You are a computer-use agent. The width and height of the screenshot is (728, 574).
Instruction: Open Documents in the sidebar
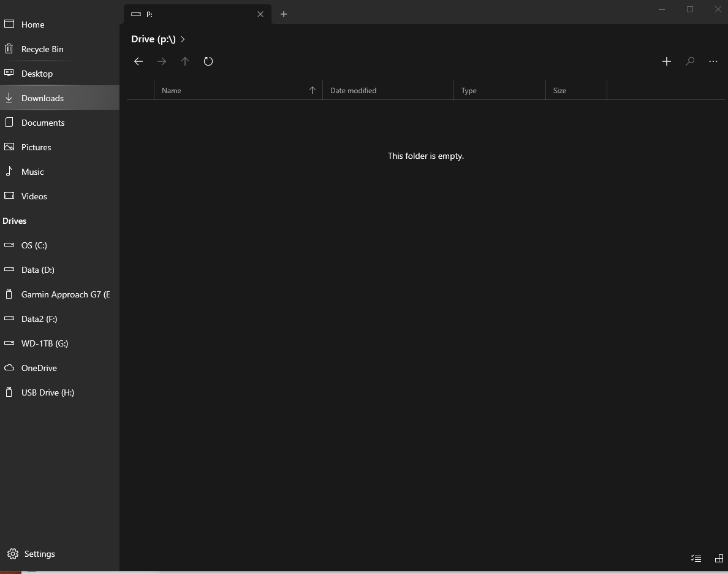pos(59,123)
